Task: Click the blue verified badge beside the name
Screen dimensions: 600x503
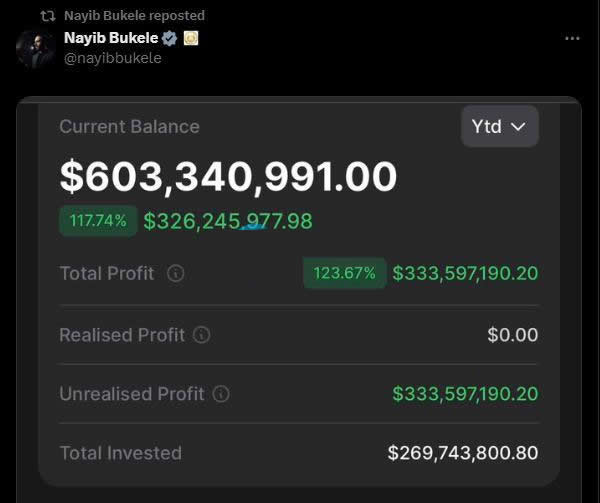Action: [x=170, y=38]
